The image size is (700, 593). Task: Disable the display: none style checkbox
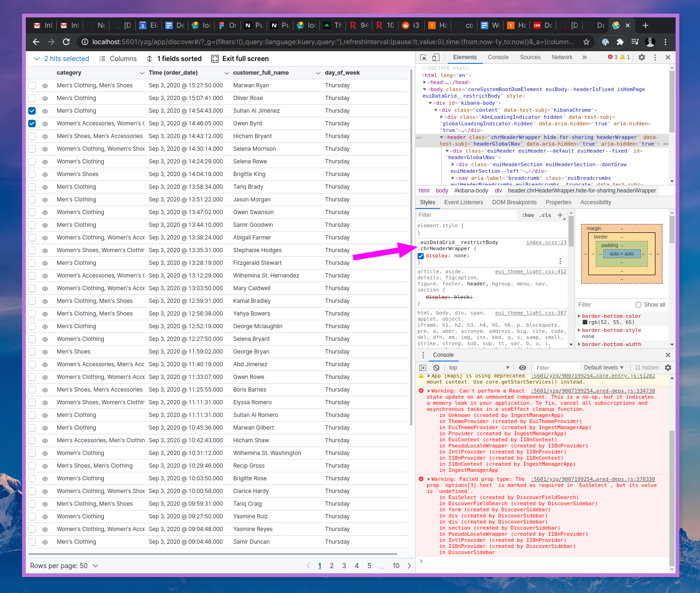pyautogui.click(x=421, y=256)
